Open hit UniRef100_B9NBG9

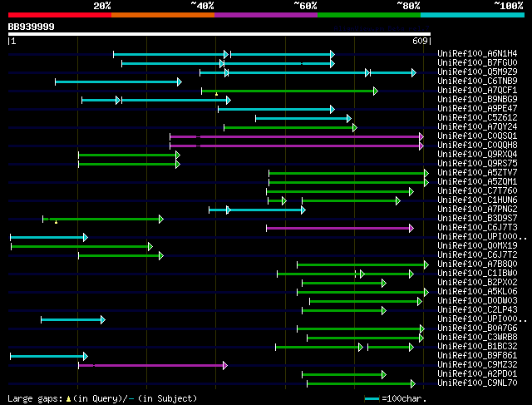477,100
